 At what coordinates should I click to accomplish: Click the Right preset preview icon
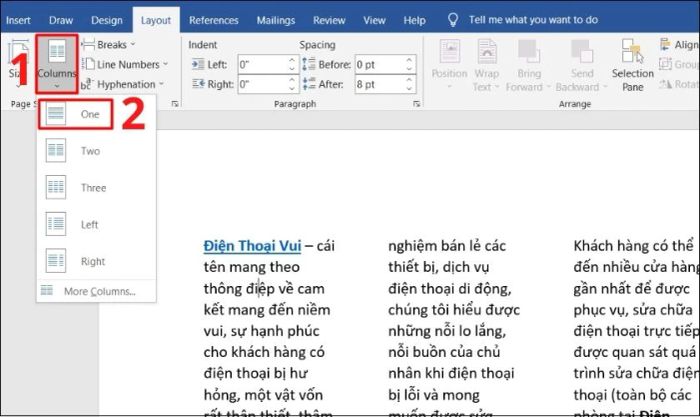(56, 260)
